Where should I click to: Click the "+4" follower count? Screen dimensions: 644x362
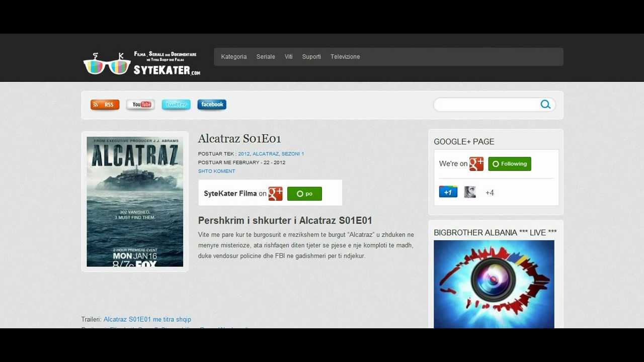[x=490, y=193]
